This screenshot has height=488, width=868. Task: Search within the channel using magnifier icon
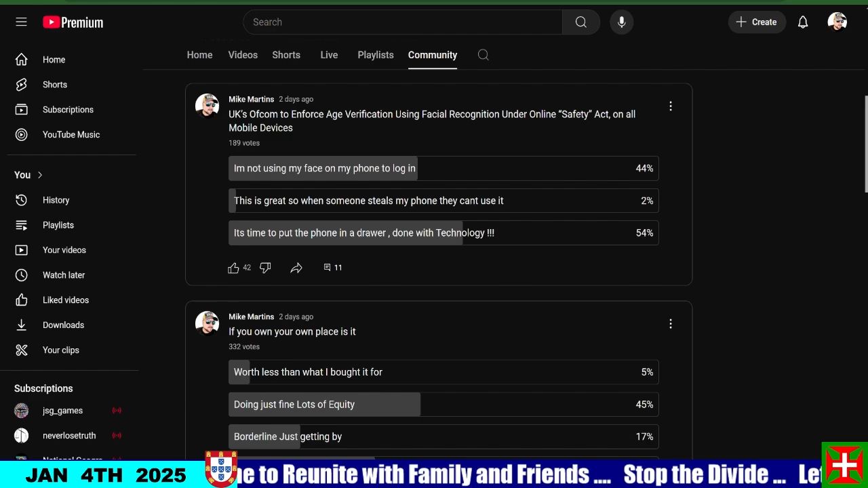(x=483, y=55)
